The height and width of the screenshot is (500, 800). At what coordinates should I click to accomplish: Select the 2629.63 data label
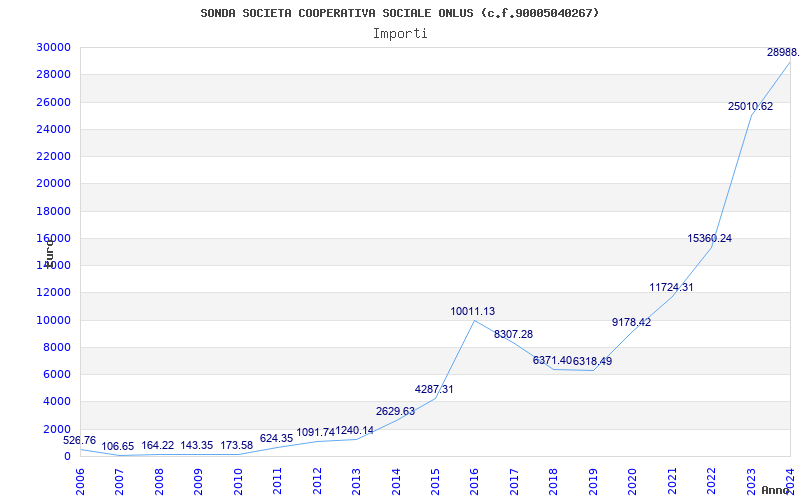tap(395, 412)
